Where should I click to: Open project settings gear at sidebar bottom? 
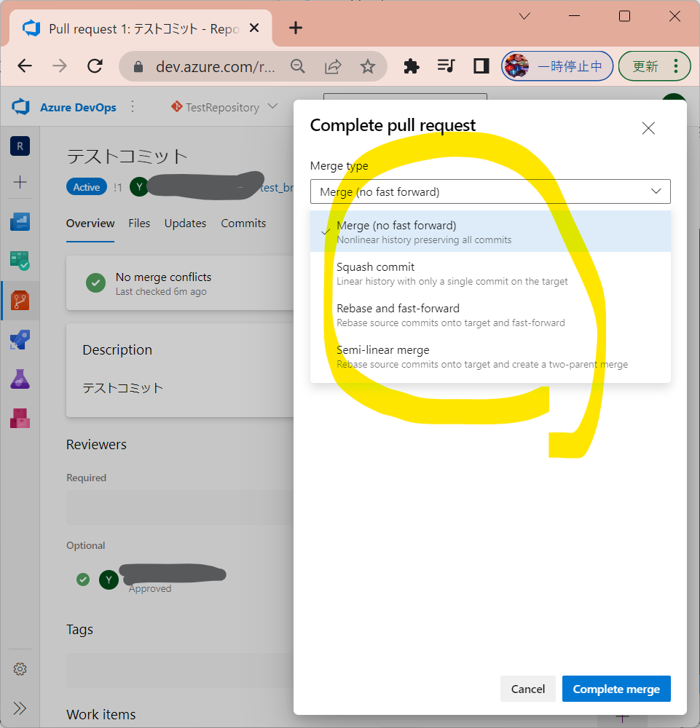pyautogui.click(x=20, y=668)
